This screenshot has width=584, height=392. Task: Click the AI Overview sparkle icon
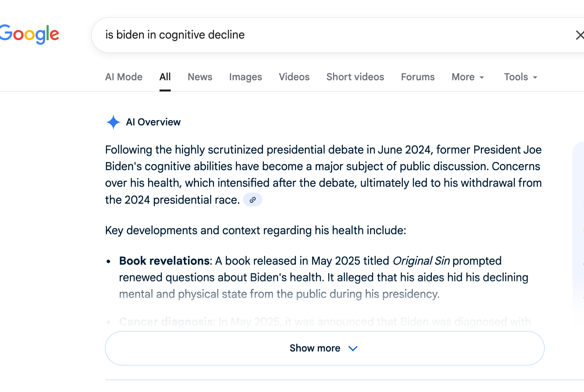tap(113, 122)
